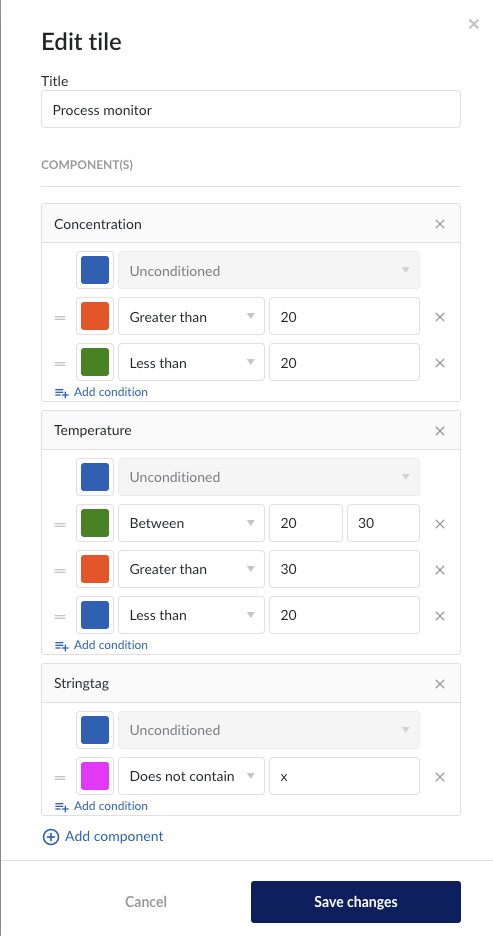Viewport: 493px width, 936px height.
Task: Click Cancel button
Action: [x=146, y=901]
